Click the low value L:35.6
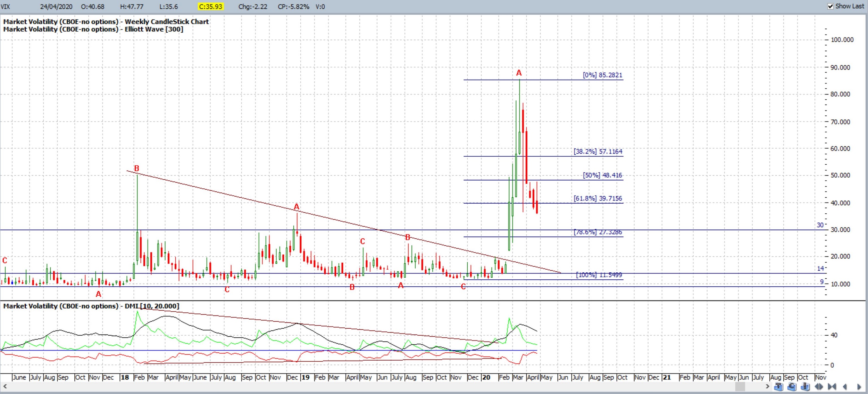 (169, 7)
